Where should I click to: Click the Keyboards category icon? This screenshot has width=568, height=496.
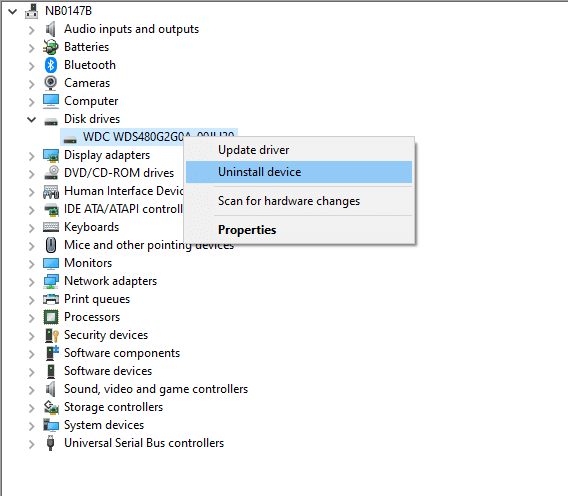(x=51, y=227)
